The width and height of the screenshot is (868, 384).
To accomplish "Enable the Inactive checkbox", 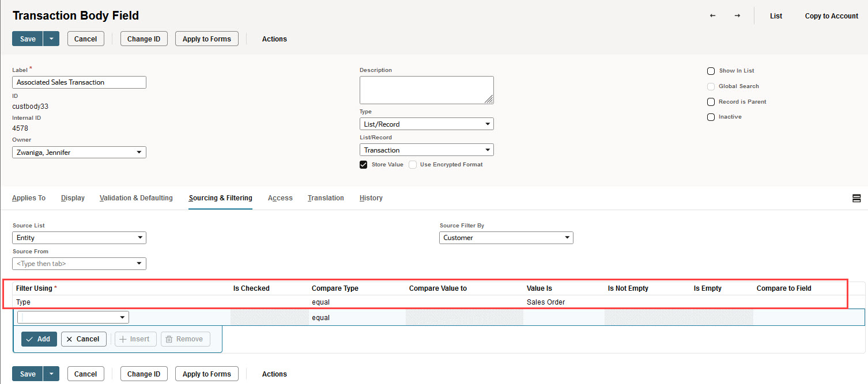I will [711, 117].
